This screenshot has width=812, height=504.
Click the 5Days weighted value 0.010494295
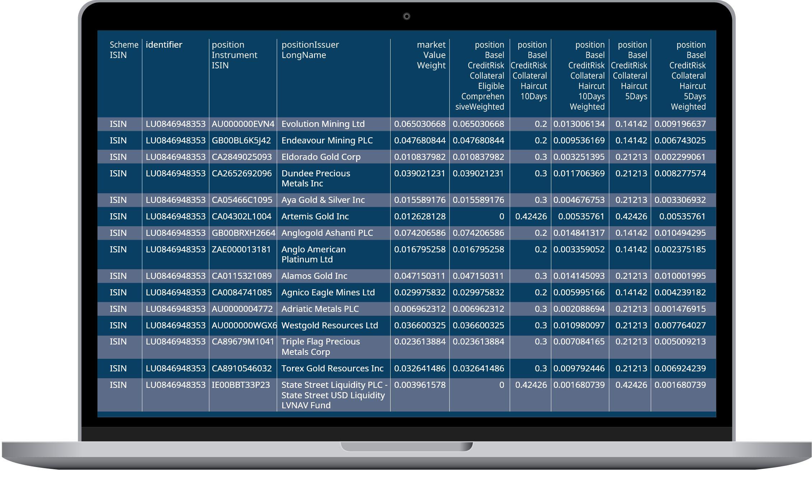coord(680,233)
